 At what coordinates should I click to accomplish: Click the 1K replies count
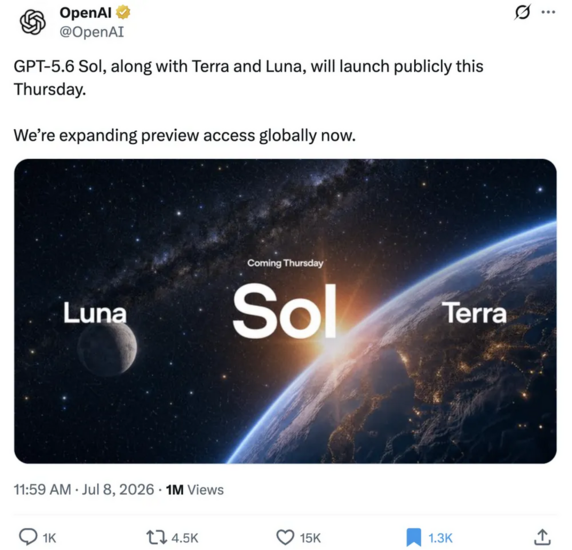[x=49, y=538]
